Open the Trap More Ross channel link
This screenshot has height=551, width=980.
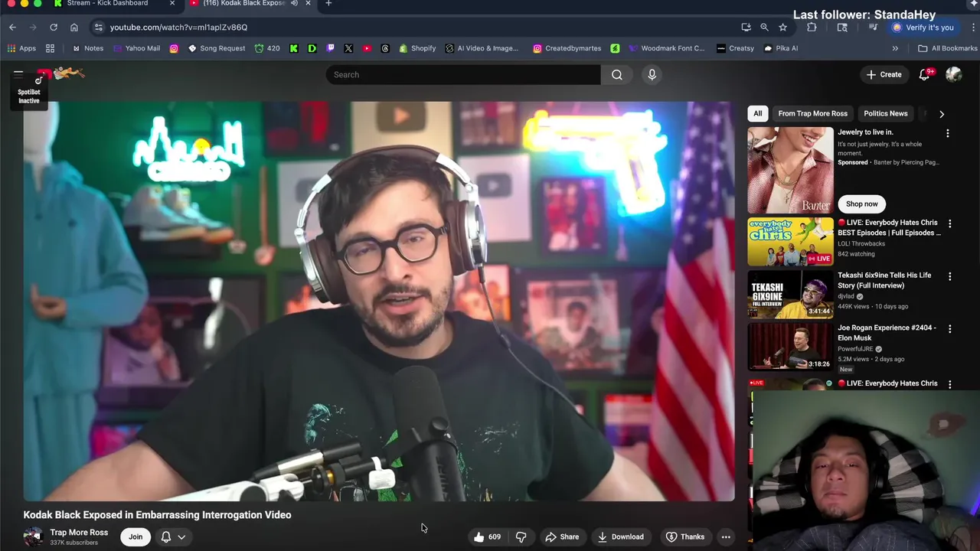click(79, 533)
